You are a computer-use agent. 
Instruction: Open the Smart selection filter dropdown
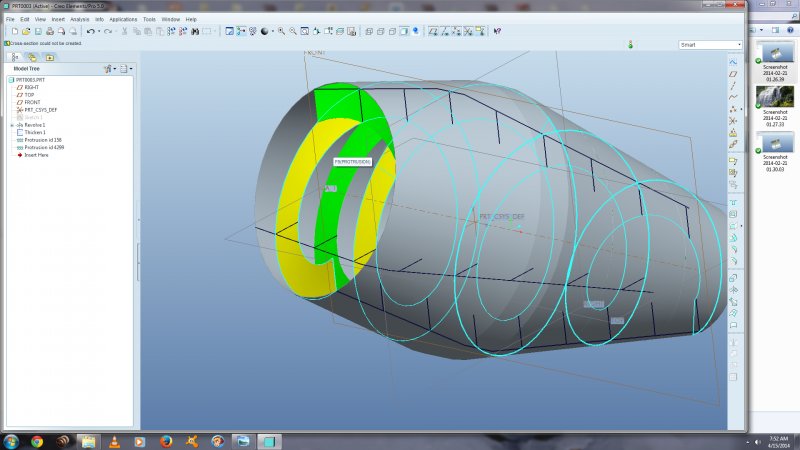[739, 45]
